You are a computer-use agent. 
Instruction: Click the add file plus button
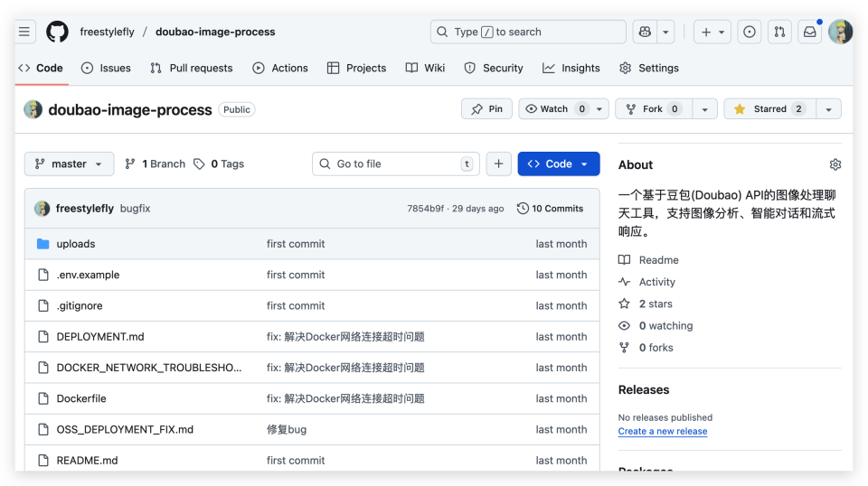click(x=498, y=164)
